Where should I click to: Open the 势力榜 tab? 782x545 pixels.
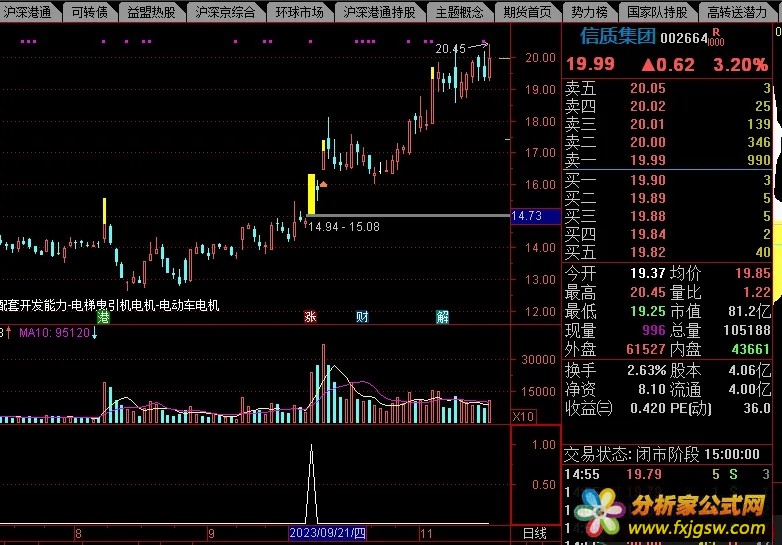point(589,11)
